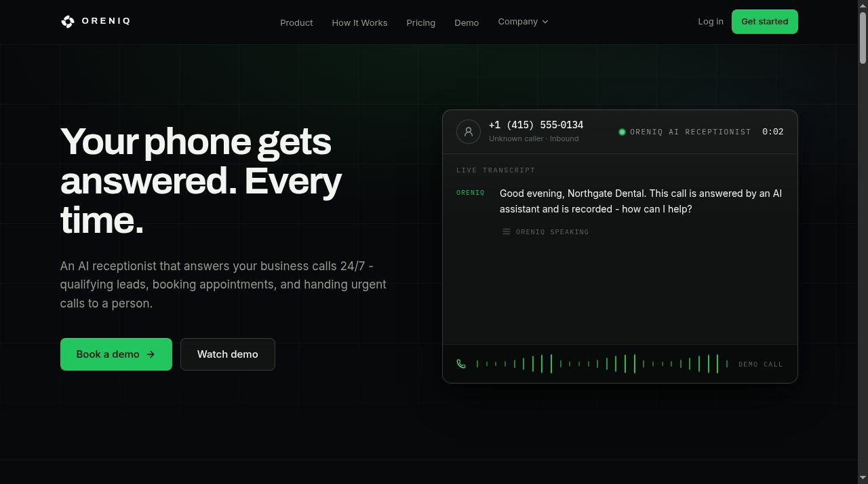This screenshot has height=484, width=868.
Task: Select the Demo nav link
Action: [x=467, y=22]
